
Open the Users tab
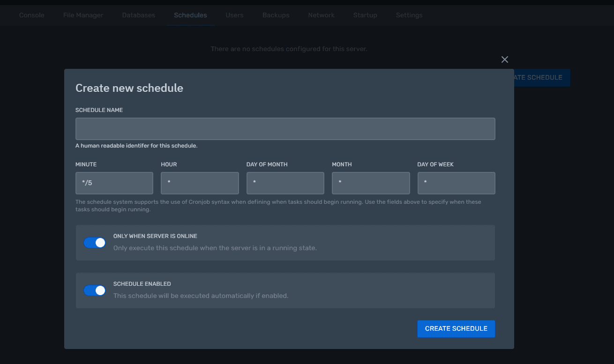[x=234, y=15]
